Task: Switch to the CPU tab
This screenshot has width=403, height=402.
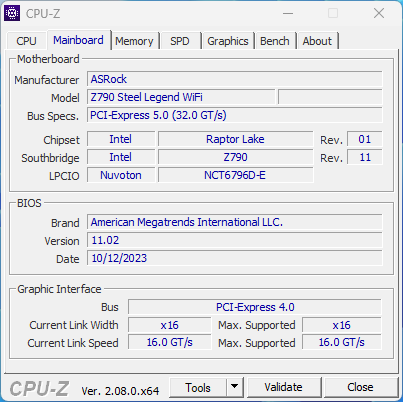Action: click(26, 41)
